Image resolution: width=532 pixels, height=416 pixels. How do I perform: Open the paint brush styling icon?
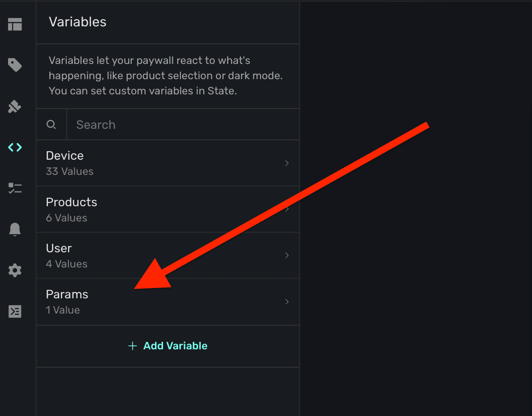click(x=15, y=106)
